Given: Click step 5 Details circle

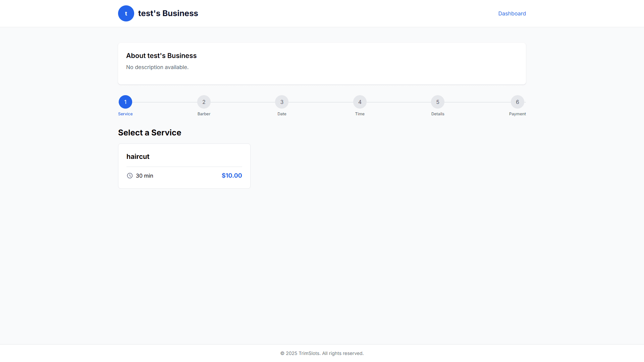Looking at the screenshot, I should coord(438,102).
